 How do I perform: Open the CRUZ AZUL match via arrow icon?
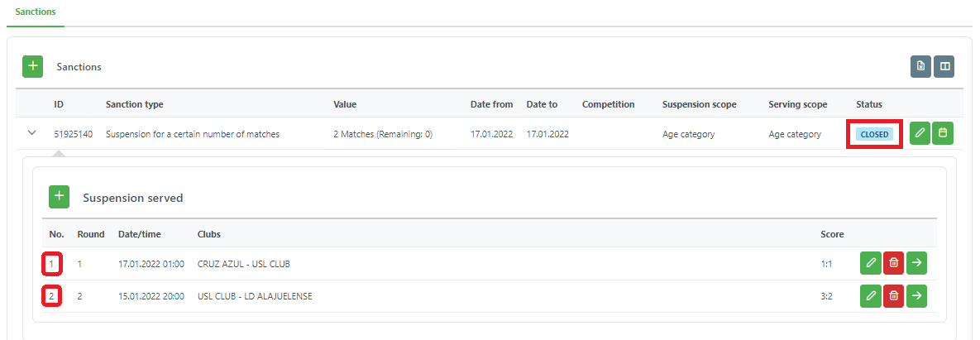click(916, 263)
